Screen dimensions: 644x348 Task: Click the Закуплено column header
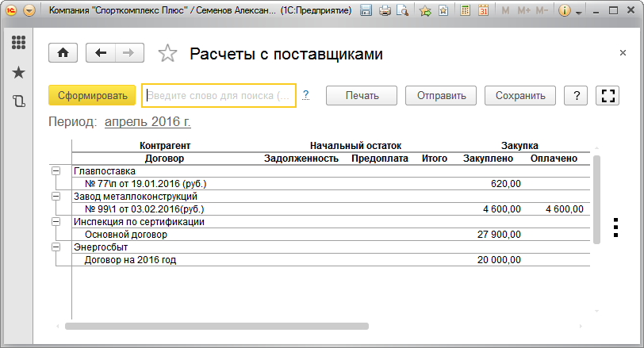pos(488,159)
